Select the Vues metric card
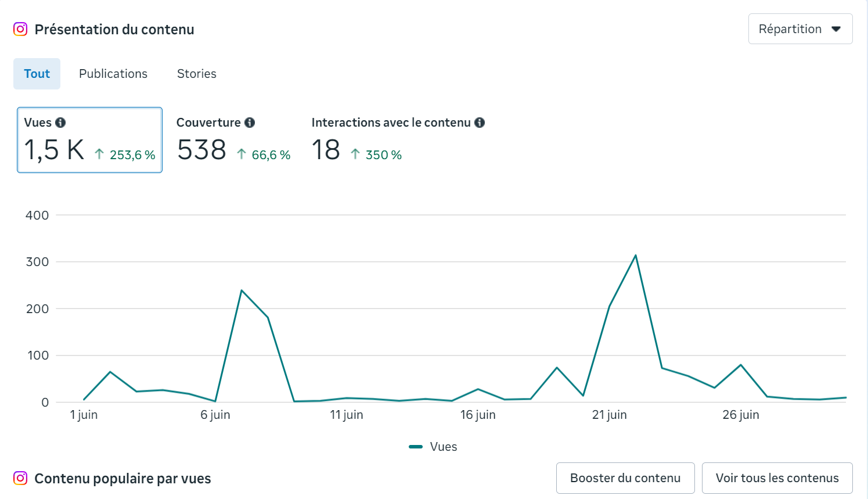The height and width of the screenshot is (499, 868). (x=89, y=140)
